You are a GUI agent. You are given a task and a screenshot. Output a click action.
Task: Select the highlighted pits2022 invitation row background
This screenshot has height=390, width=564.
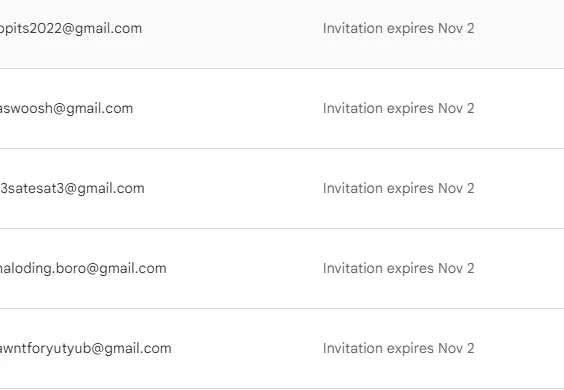[x=282, y=34]
